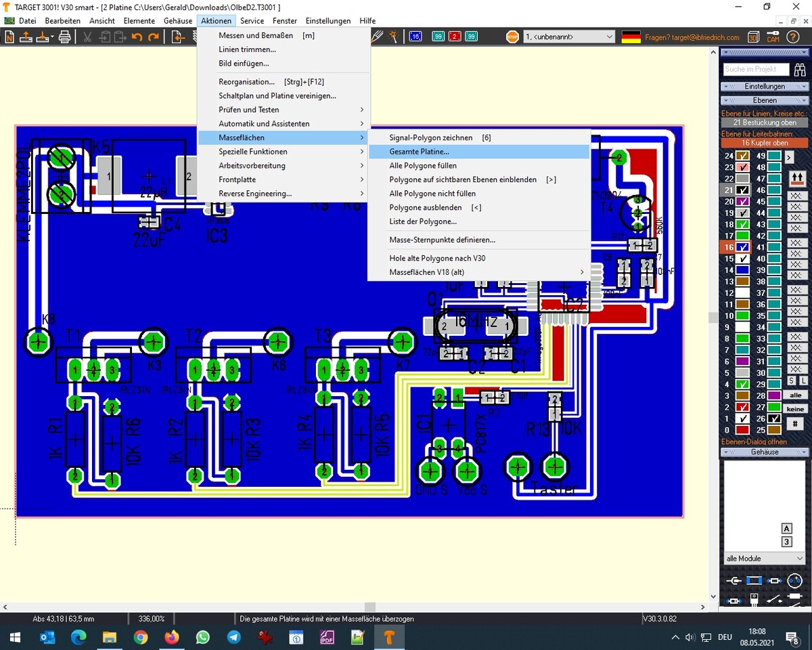Click the save project toolbar icon
This screenshot has width=812, height=650.
click(42, 37)
